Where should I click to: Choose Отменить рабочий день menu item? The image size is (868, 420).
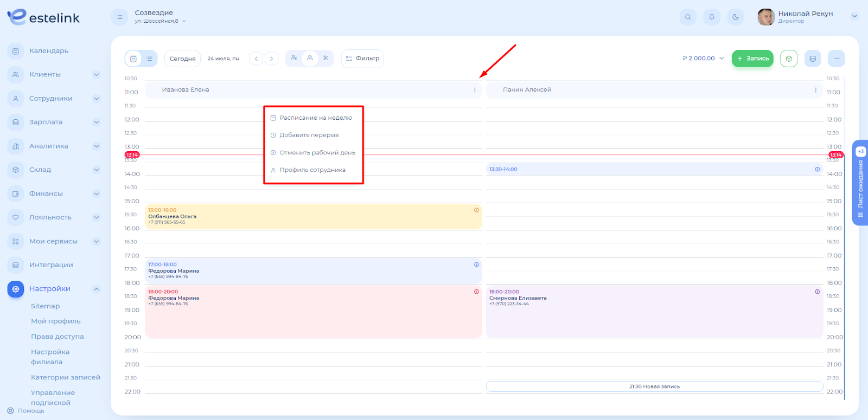pyautogui.click(x=317, y=153)
